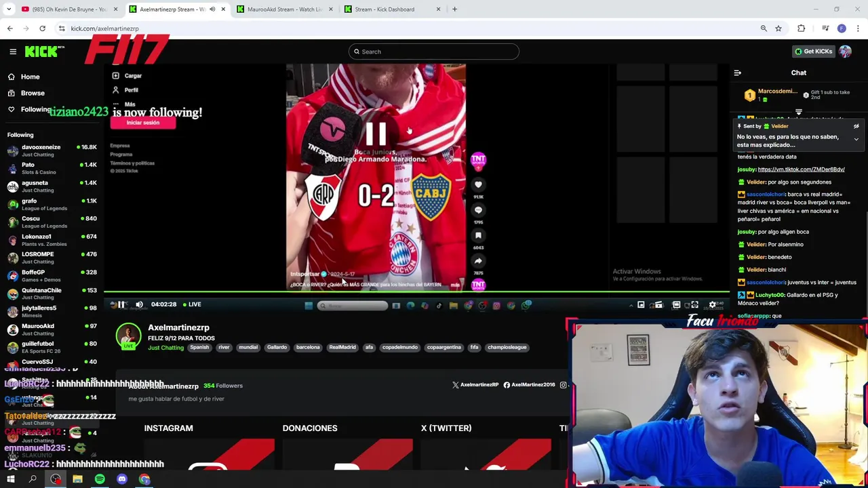
Task: Click the address bar URL
Action: (104, 28)
